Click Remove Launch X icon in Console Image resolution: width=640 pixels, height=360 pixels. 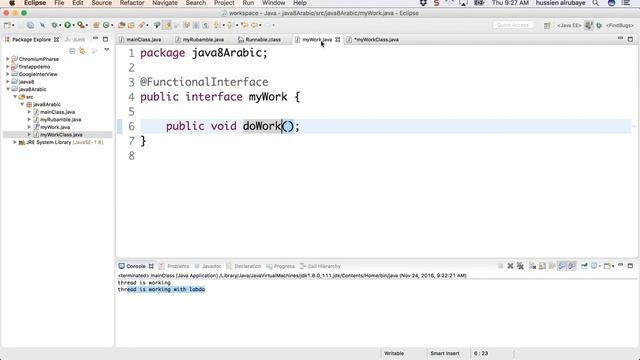point(510,266)
